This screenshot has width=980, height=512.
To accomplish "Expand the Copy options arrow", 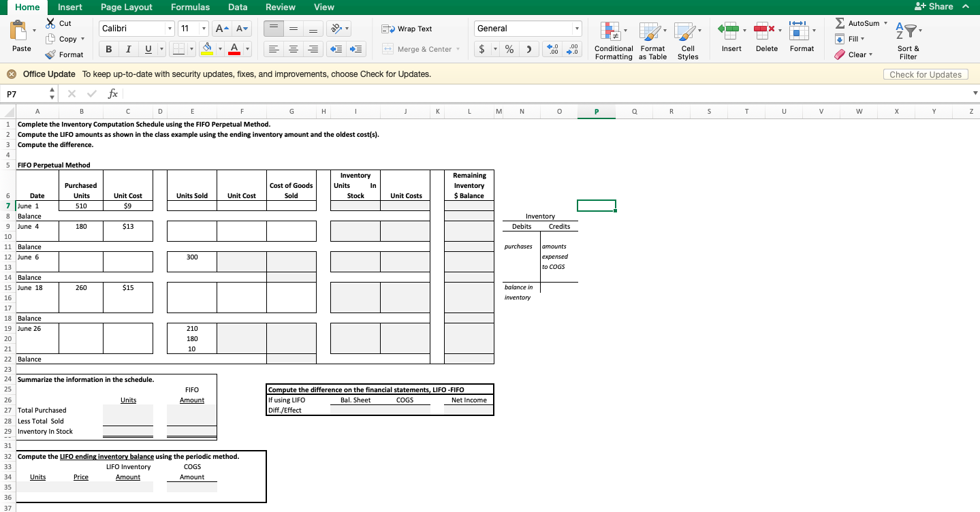I will [x=82, y=39].
